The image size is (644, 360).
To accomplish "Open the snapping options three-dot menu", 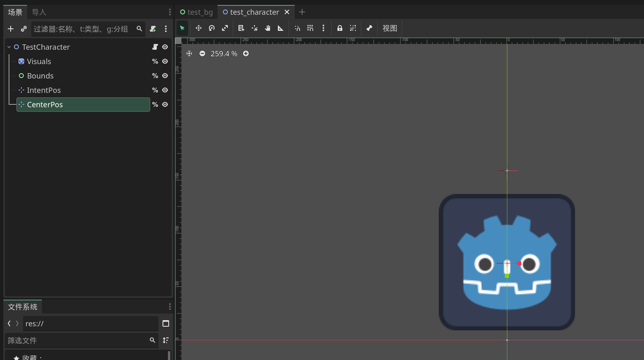I will (x=323, y=28).
